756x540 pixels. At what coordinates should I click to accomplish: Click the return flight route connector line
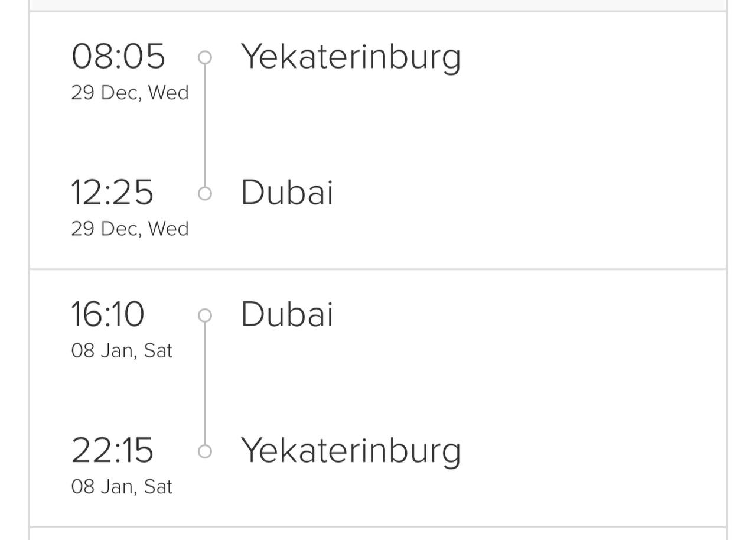pos(205,383)
